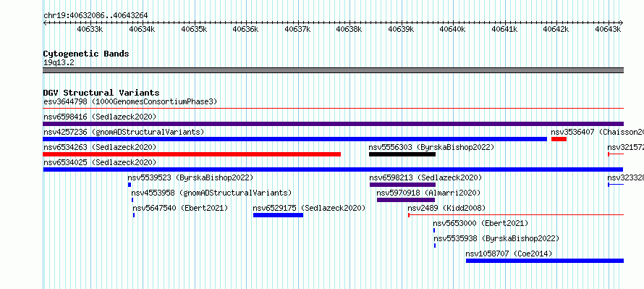
Task: Click the purple nsv5970918 Almarri2020 bar
Action: click(406, 200)
